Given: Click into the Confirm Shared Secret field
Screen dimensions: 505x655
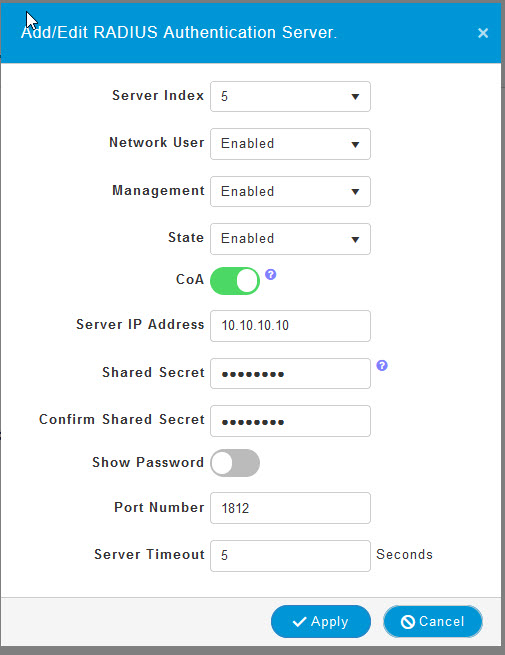Looking at the screenshot, I should tap(290, 421).
